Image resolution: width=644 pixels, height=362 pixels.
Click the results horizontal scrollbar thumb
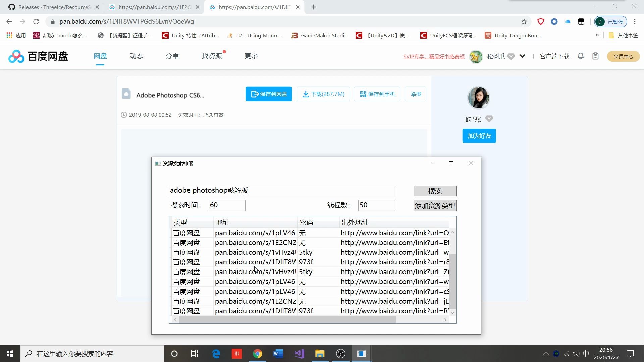click(x=287, y=320)
